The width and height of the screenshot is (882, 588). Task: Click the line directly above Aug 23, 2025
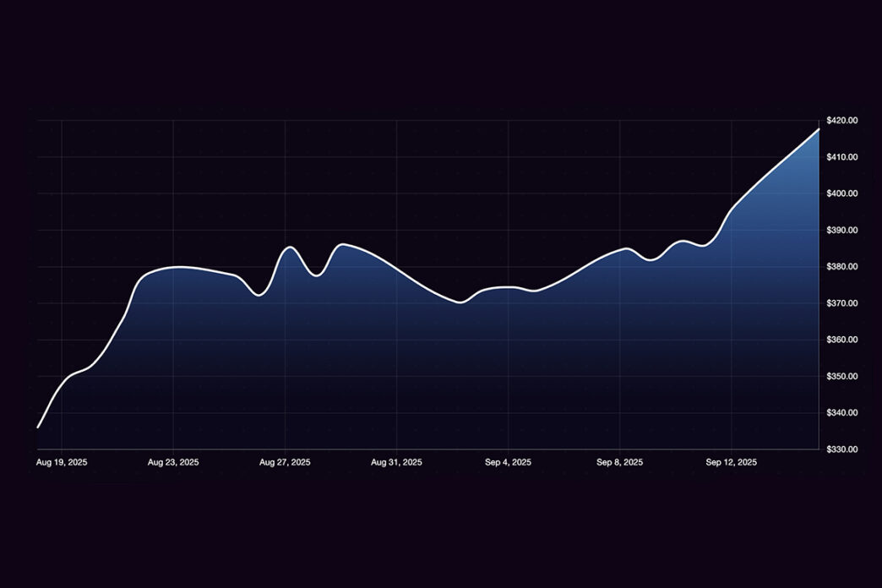[173, 267]
